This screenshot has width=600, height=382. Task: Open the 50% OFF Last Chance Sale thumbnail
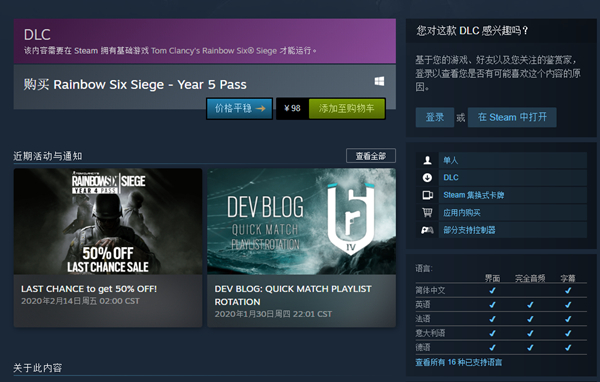point(108,221)
